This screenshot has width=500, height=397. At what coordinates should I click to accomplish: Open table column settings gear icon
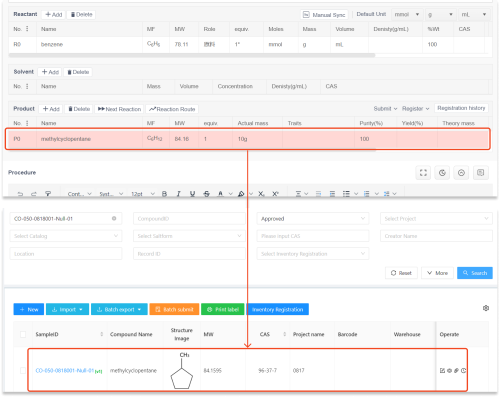(x=486, y=308)
